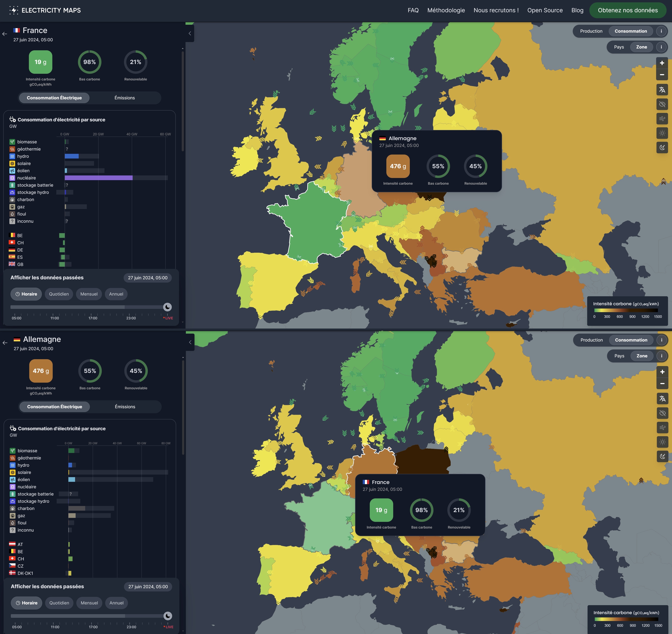The image size is (672, 634).
Task: Toggle colorblind mode icon in Allemagne view
Action: 662,413
